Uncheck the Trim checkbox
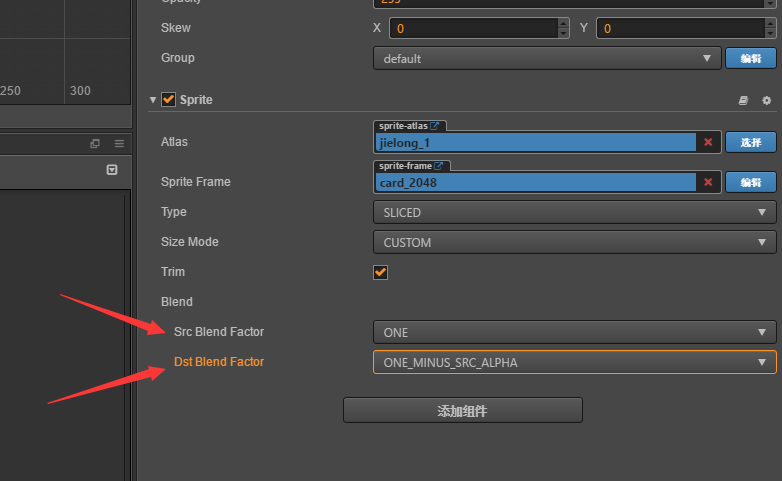The height and width of the screenshot is (481, 782). pos(380,272)
